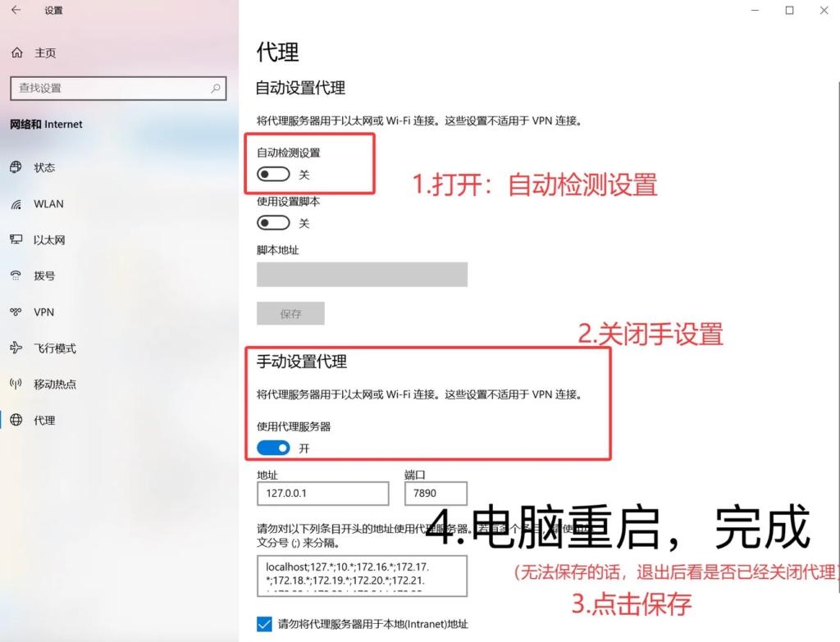The image size is (840, 642).
Task: Open the 主页 home icon
Action: [17, 52]
